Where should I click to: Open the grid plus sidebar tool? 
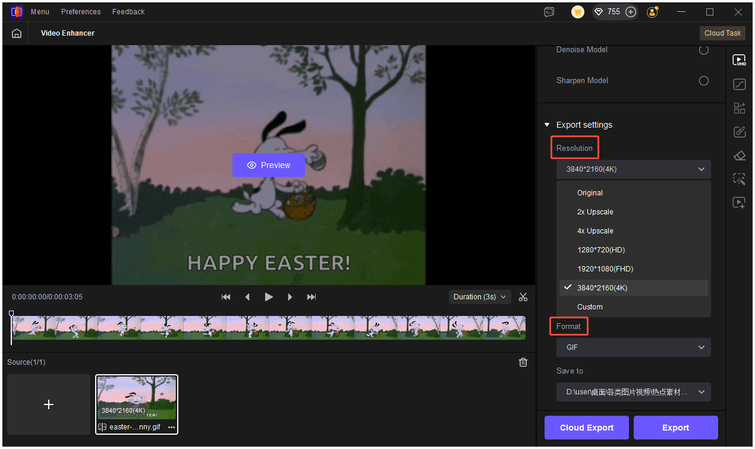tap(739, 108)
